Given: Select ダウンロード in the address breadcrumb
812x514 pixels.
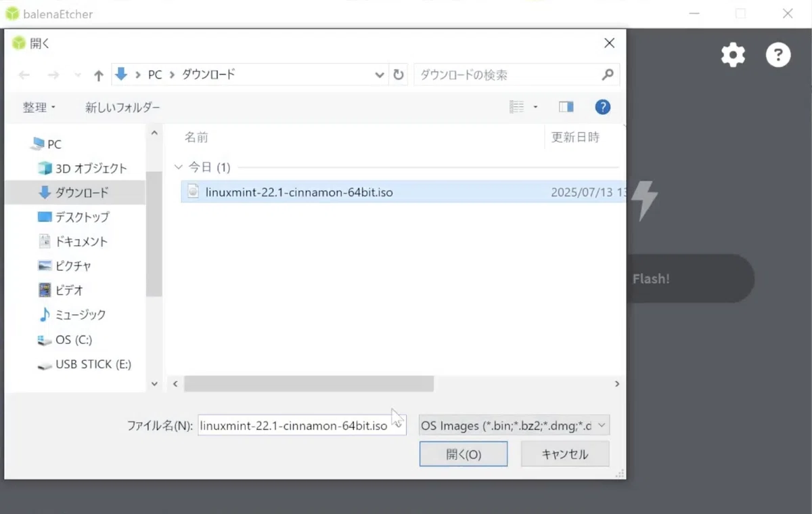Looking at the screenshot, I should point(208,74).
